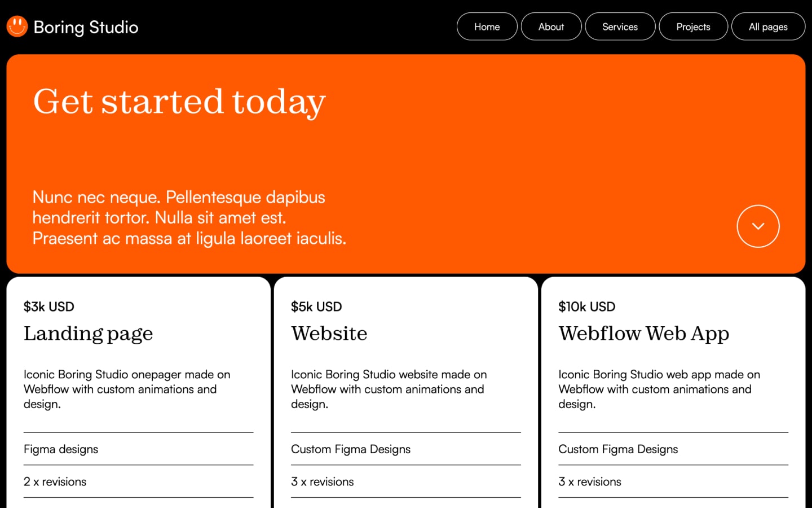Expand the chevron arrow in the orange banner

click(758, 226)
